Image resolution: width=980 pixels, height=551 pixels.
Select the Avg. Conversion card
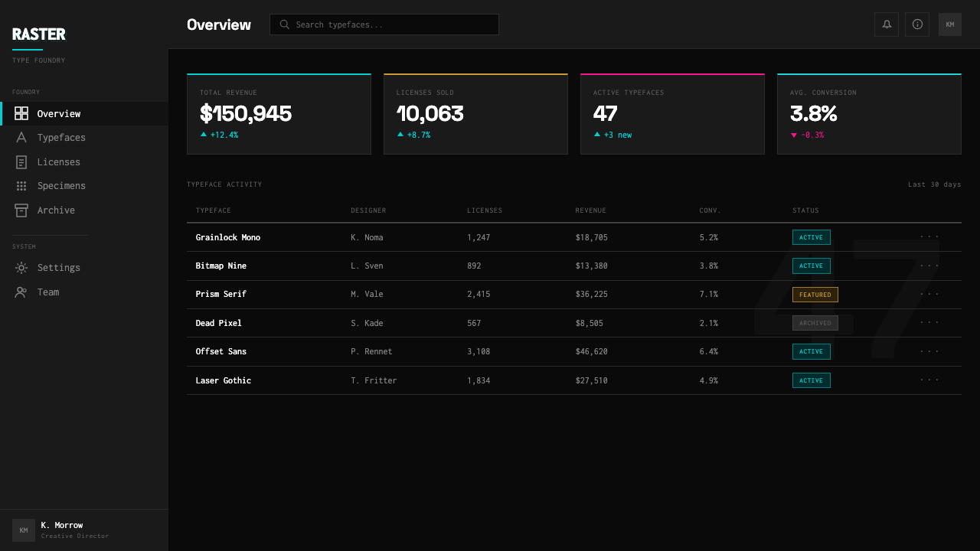tap(869, 114)
